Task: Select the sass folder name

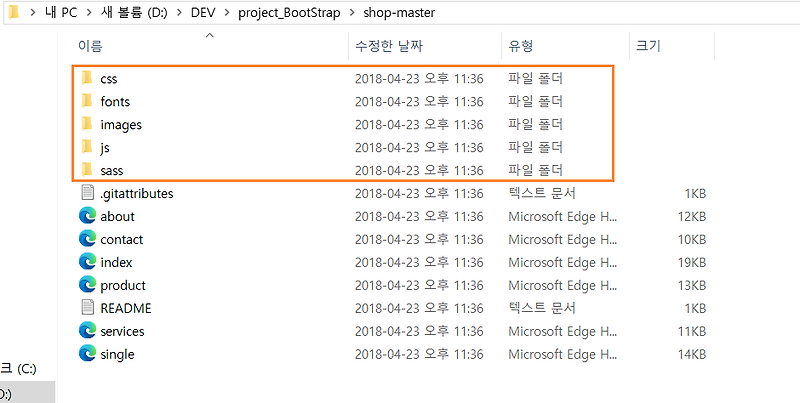Action: pyautogui.click(x=112, y=170)
